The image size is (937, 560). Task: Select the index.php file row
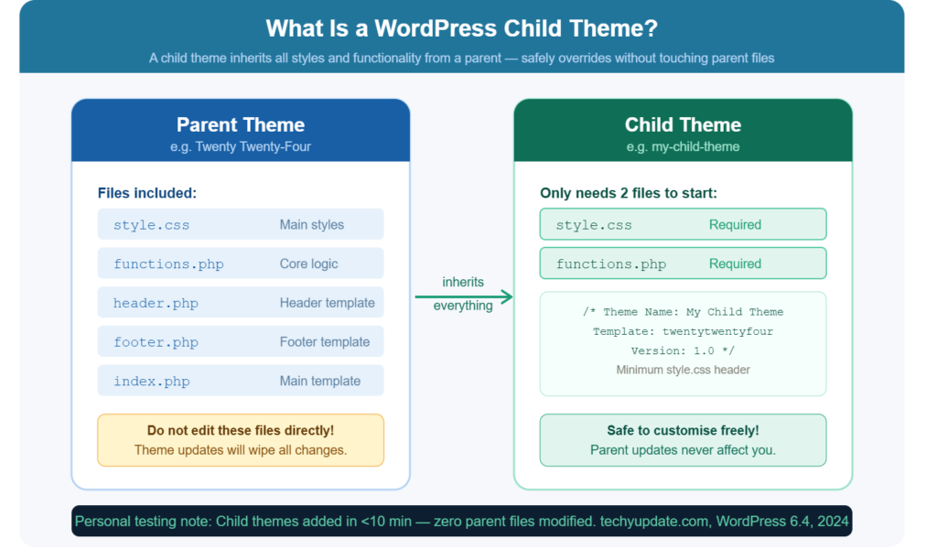(241, 381)
